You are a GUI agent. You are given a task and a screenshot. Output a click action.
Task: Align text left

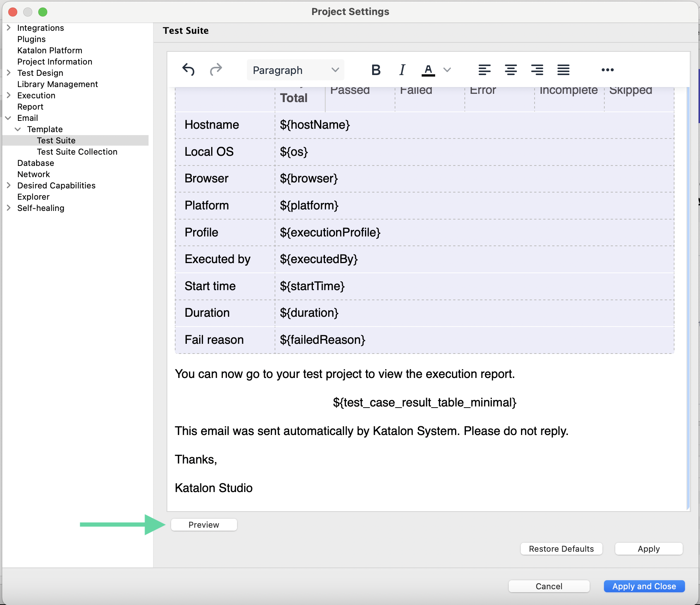[x=484, y=70]
